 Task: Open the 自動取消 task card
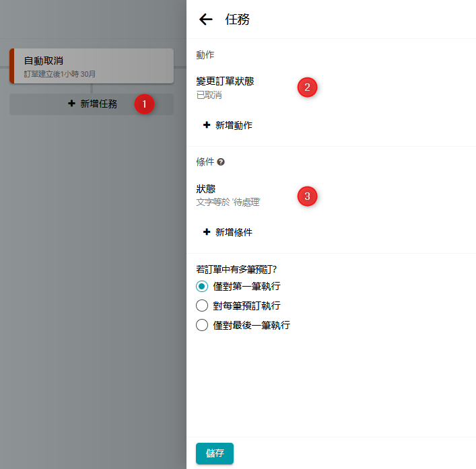pyautogui.click(x=92, y=66)
